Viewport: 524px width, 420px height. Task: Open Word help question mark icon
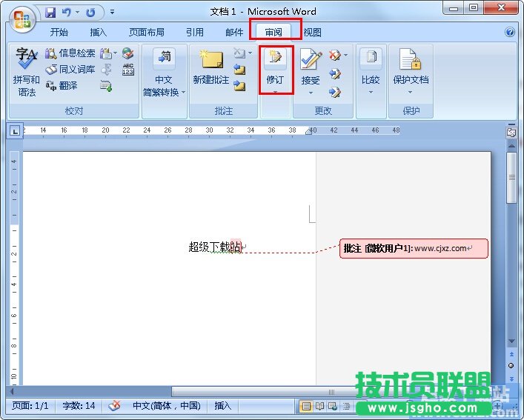point(510,33)
